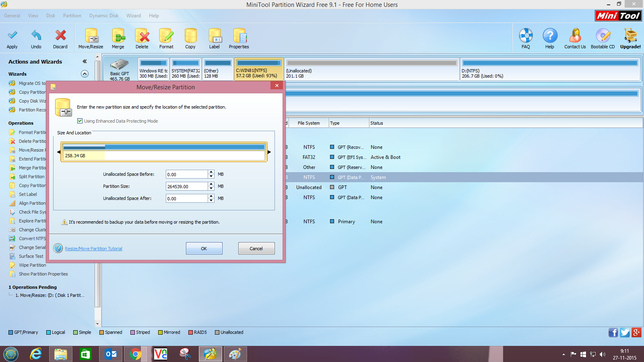The height and width of the screenshot is (362, 644).
Task: Collapse the Actions and Wizards panel
Action: (x=85, y=62)
